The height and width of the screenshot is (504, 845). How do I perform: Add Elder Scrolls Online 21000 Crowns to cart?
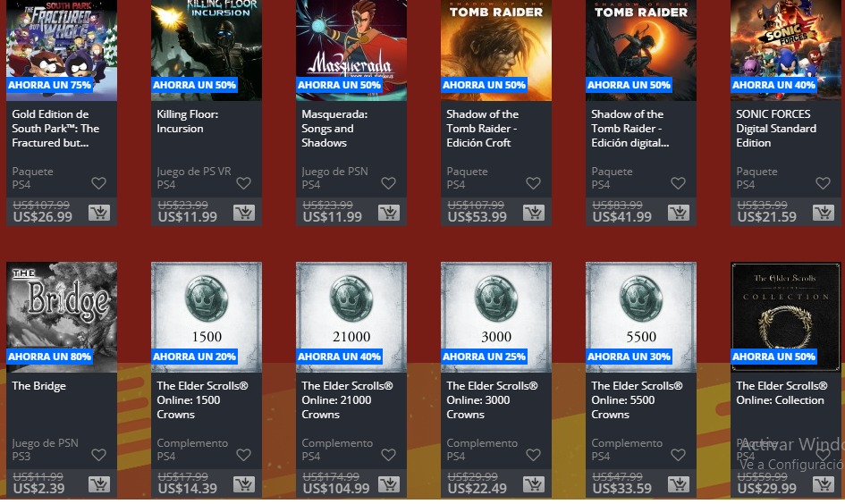click(389, 484)
